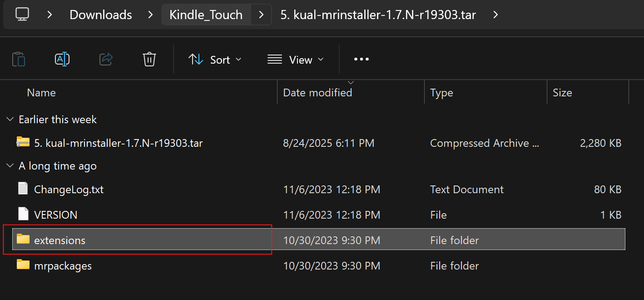
Task: Select the mrpackages folder
Action: click(63, 266)
